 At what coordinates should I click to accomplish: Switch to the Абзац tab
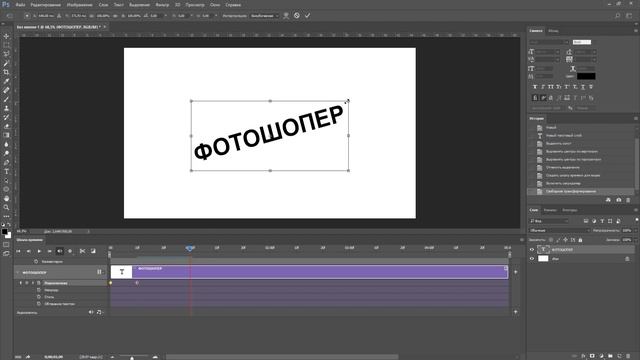coord(553,31)
